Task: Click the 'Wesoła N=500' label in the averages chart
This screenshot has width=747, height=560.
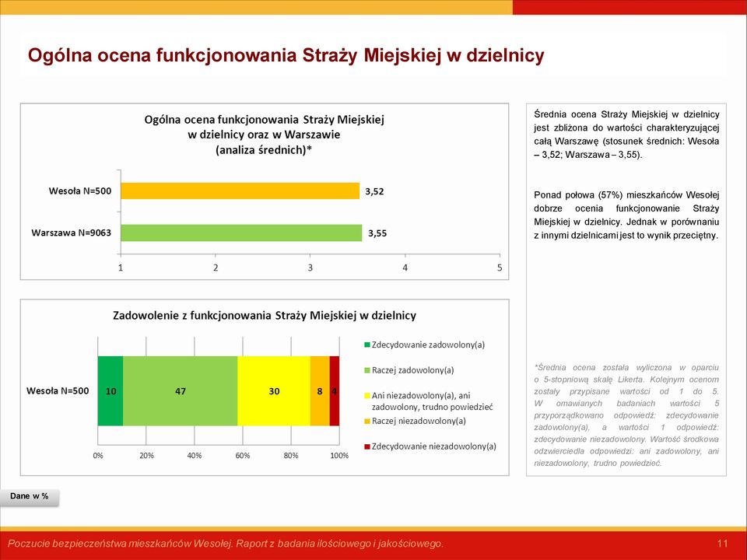Action: (80, 191)
